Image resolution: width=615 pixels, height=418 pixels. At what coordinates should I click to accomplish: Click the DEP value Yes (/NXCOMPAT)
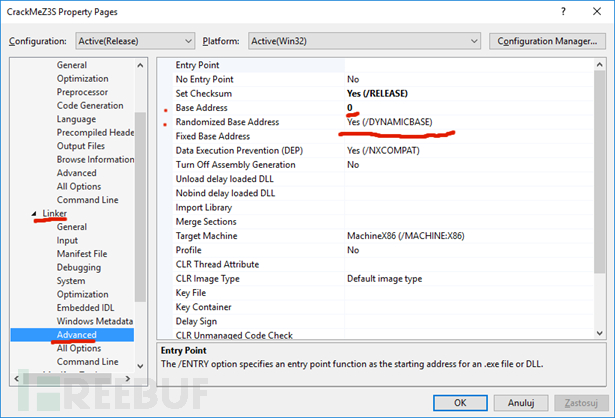383,151
